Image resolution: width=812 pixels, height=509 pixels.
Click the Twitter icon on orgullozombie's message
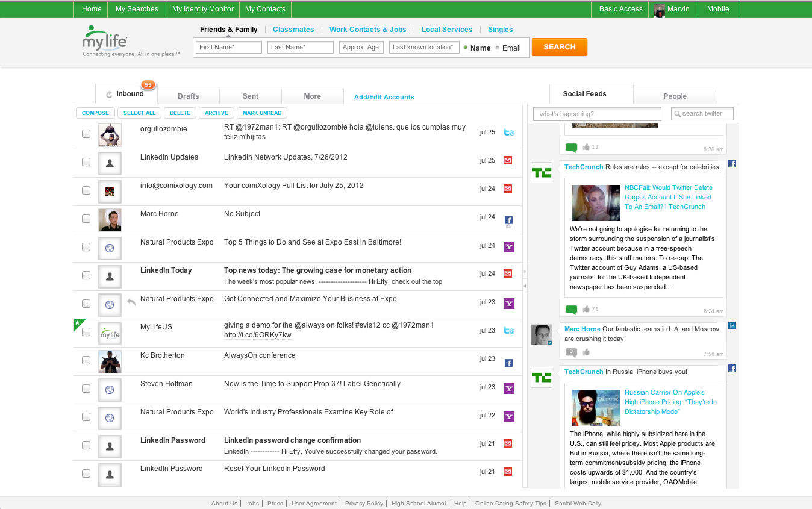[508, 133]
